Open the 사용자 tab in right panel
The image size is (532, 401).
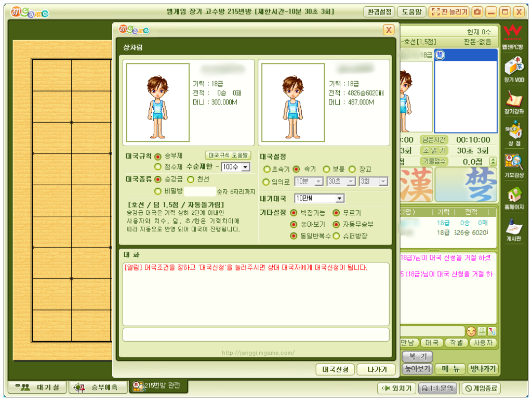point(483,343)
